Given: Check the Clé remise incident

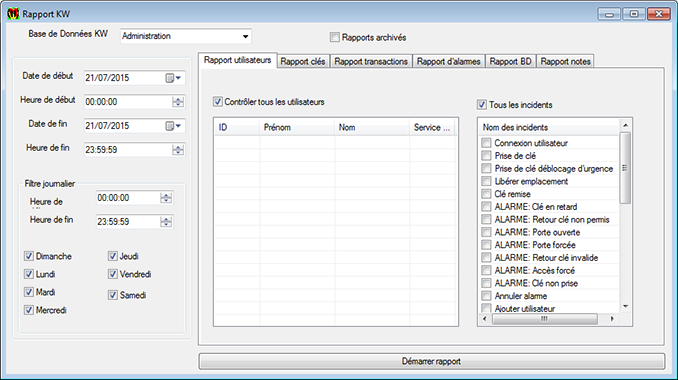Looking at the screenshot, I should tap(486, 194).
